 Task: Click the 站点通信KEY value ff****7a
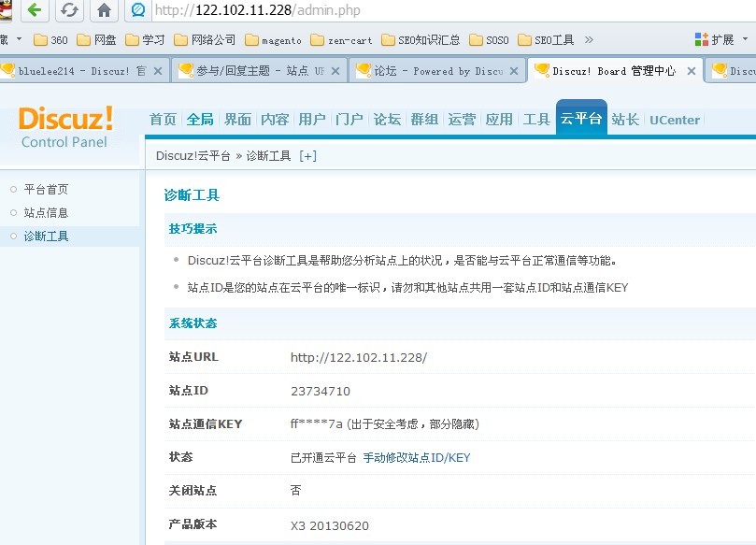tap(316, 424)
